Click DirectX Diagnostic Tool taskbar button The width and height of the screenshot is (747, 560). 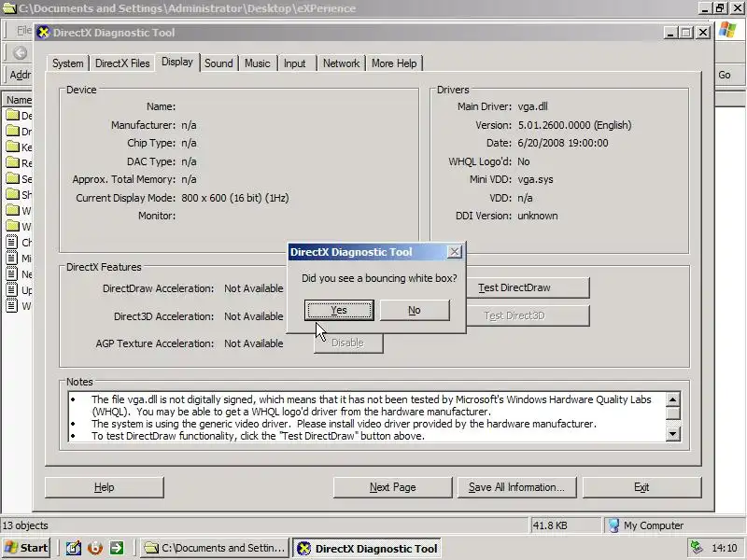pos(366,549)
